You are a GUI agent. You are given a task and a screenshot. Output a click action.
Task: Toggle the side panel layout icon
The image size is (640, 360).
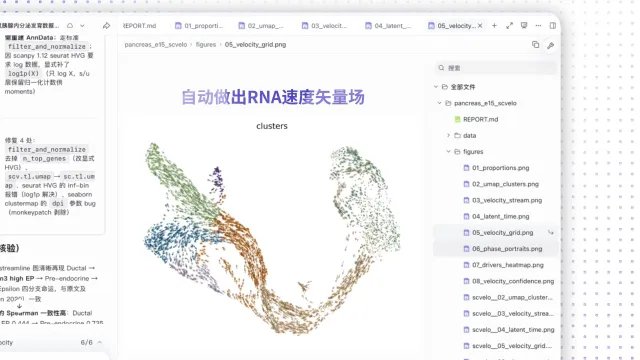[553, 25]
